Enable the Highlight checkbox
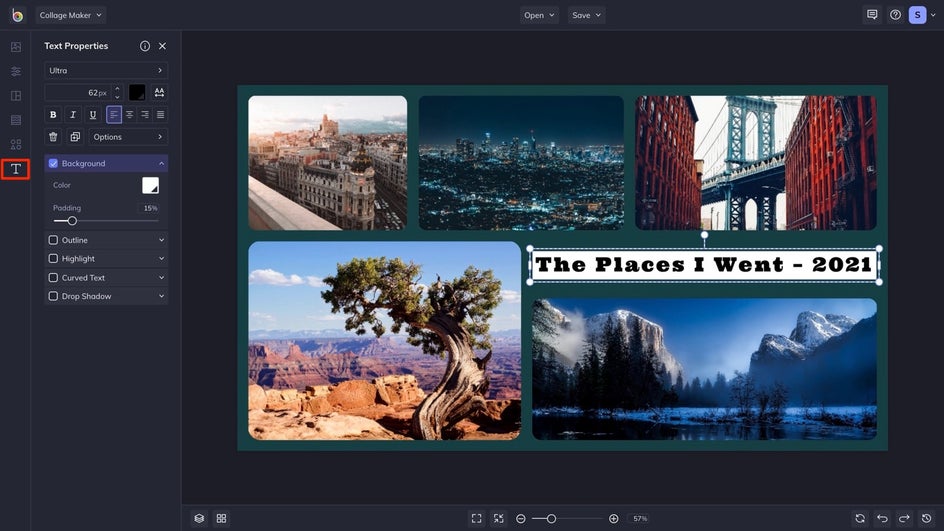Image resolution: width=944 pixels, height=531 pixels. click(53, 258)
